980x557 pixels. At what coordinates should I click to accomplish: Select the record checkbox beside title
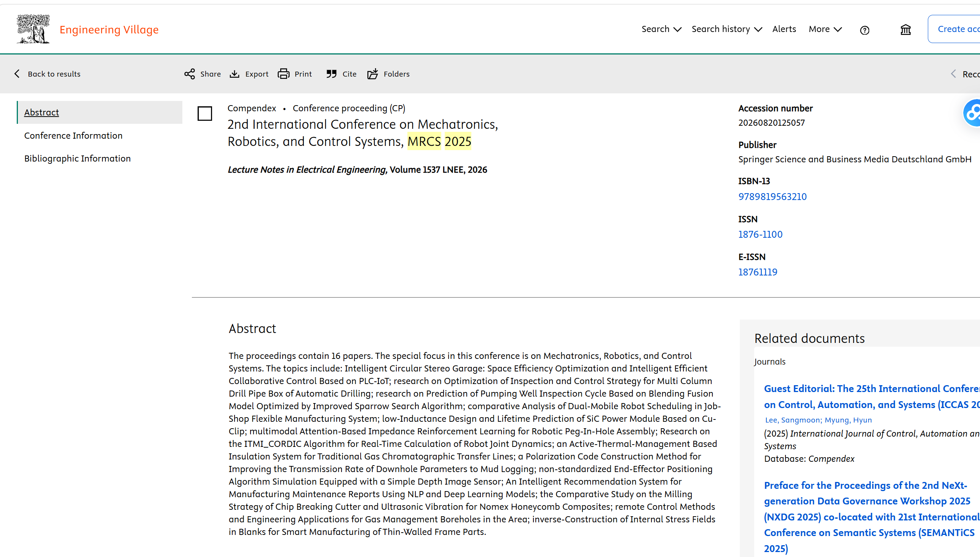click(205, 114)
